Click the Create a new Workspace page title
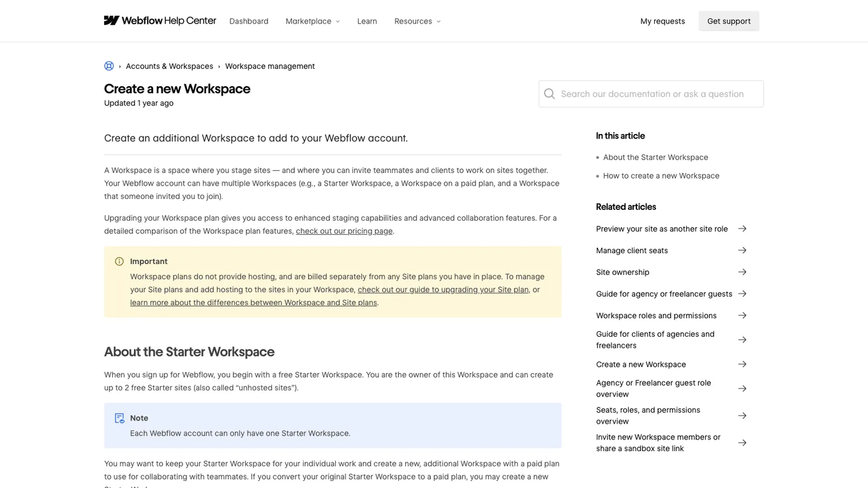 (x=177, y=89)
